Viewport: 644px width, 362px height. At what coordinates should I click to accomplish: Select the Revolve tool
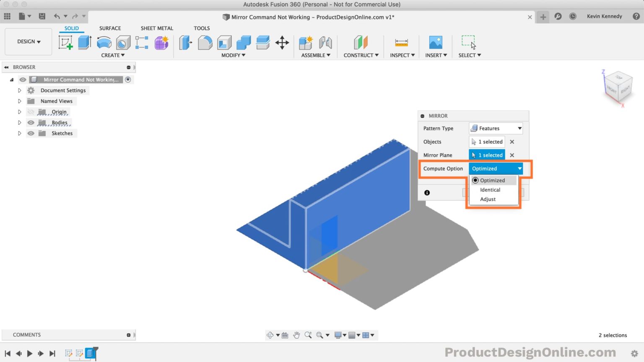[x=104, y=42]
